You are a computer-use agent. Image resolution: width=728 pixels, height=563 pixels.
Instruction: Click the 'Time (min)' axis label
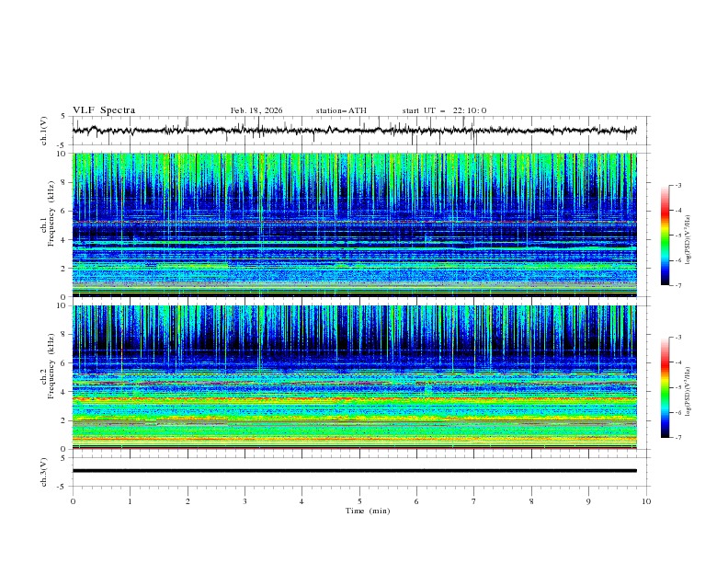point(368,511)
